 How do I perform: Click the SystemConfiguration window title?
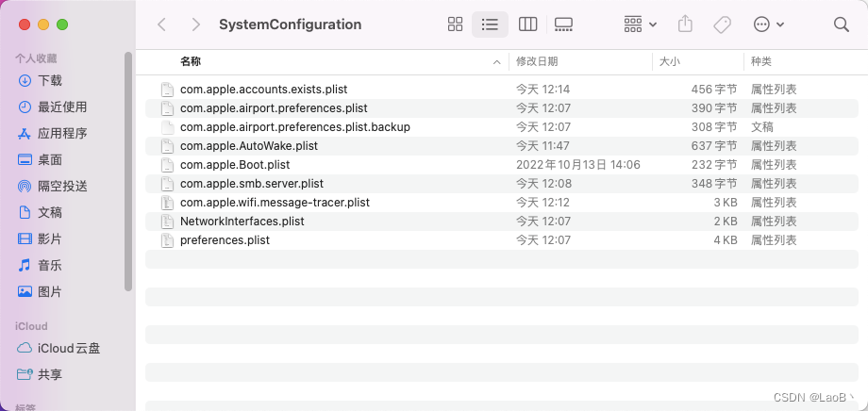click(290, 25)
